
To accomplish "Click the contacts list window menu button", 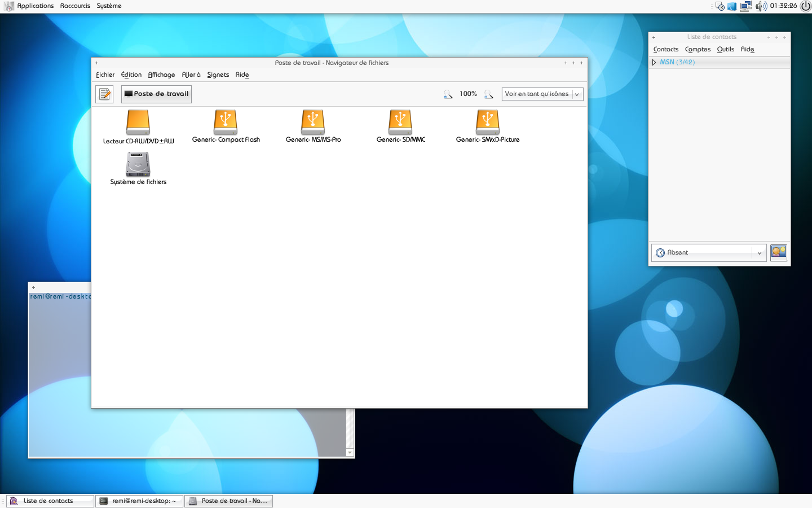I will (x=654, y=37).
